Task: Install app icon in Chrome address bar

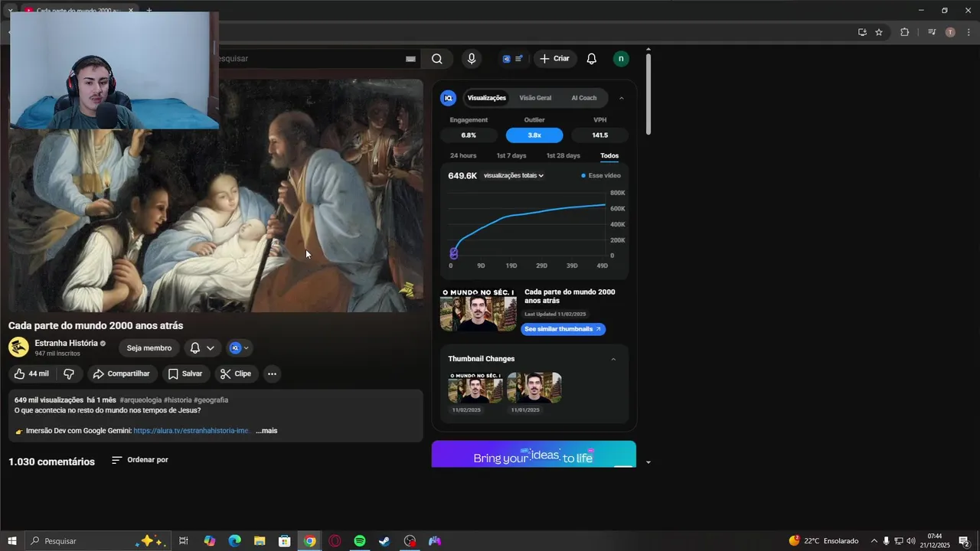Action: point(862,32)
